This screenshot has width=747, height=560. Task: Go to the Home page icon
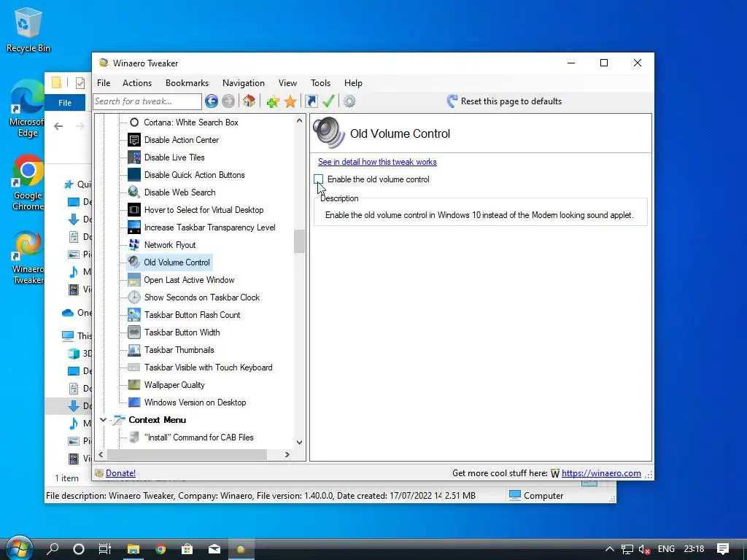point(249,101)
